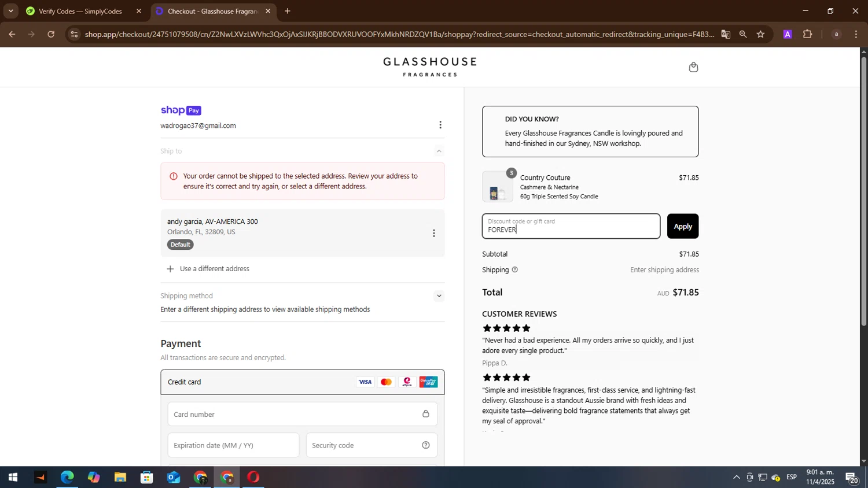868x488 pixels.
Task: Click the Security code field
Action: [372, 445]
